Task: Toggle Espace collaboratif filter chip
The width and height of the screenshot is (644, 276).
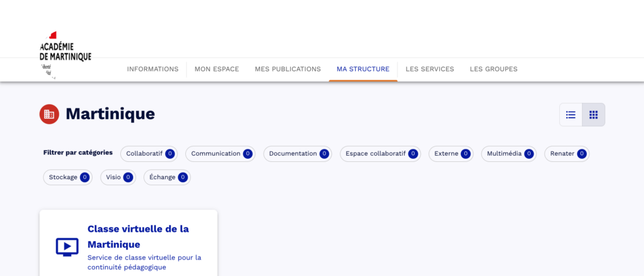Action: [380, 154]
